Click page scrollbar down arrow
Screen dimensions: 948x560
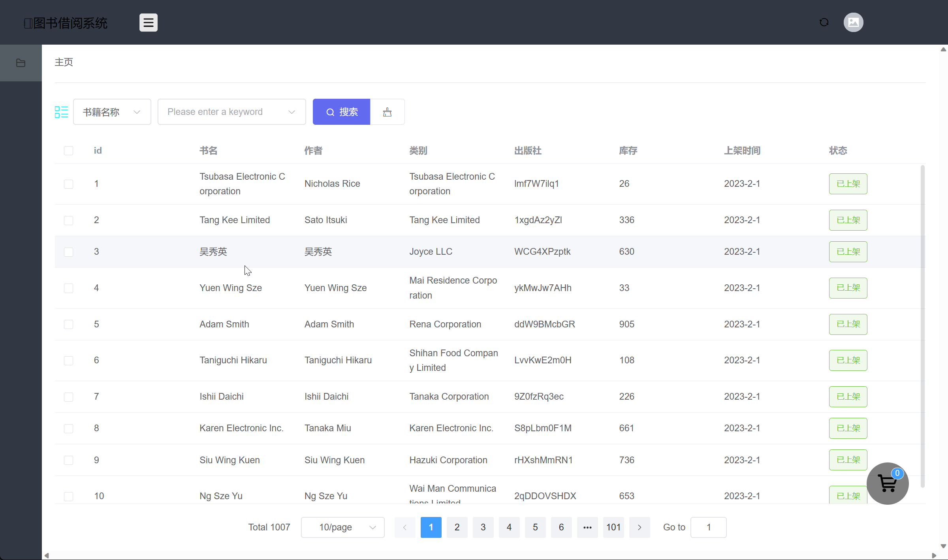[x=943, y=546]
